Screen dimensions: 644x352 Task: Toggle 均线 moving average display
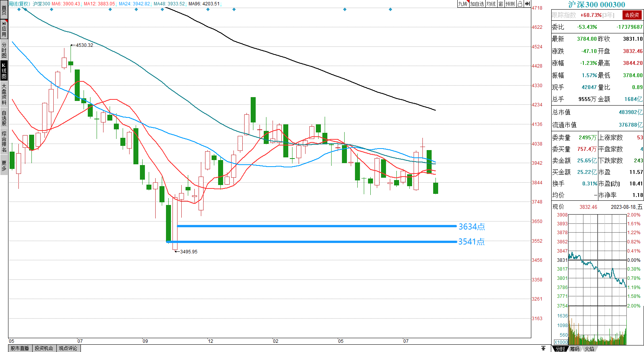(x=491, y=4)
